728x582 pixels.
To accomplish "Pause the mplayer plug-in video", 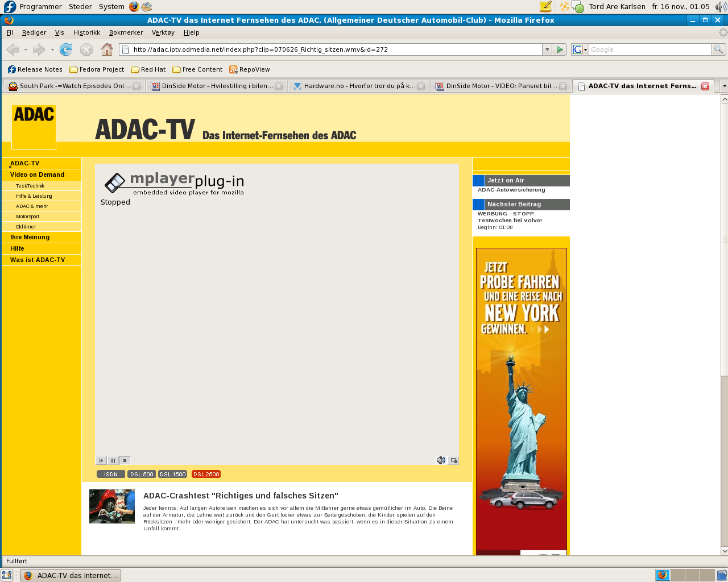I will coord(113,460).
